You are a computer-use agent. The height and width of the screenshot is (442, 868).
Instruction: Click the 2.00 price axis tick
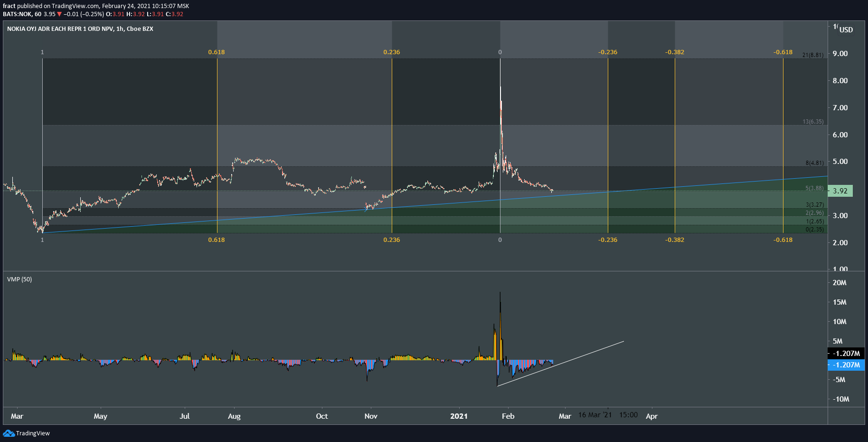click(840, 243)
